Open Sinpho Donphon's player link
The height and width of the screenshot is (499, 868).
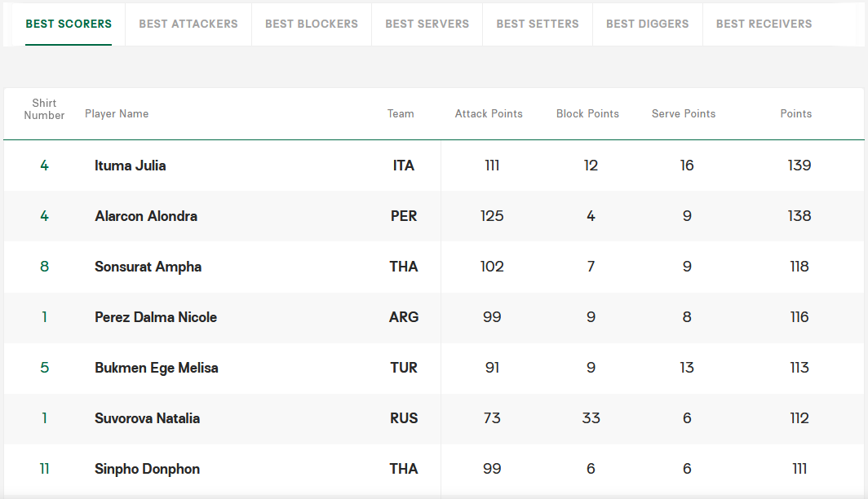click(148, 469)
